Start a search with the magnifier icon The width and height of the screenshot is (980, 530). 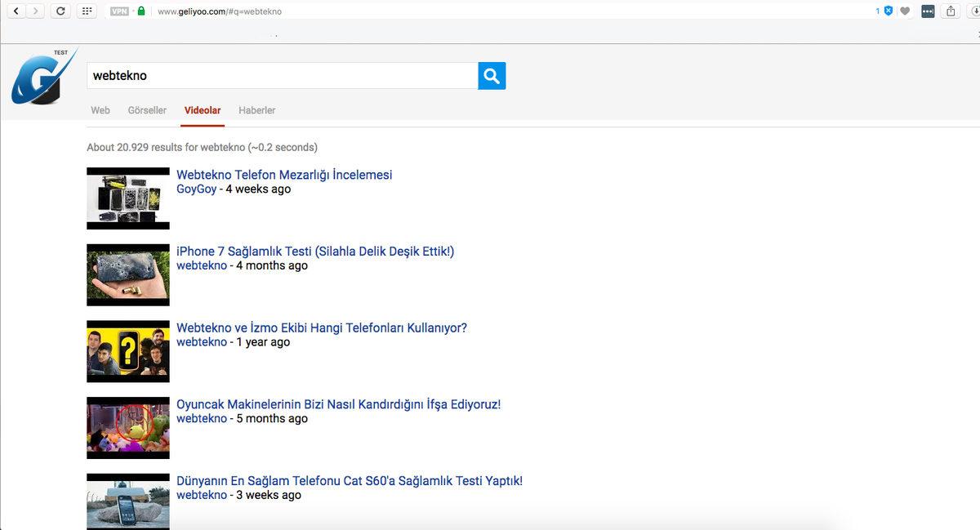coord(492,75)
